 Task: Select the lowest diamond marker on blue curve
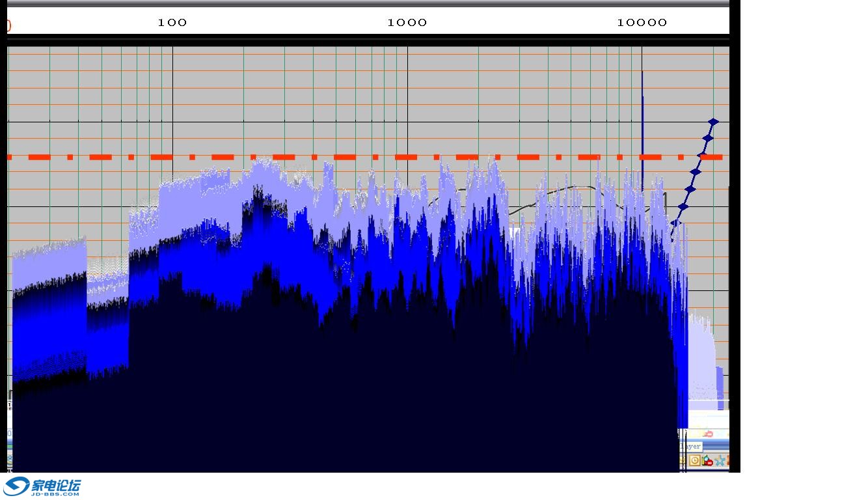(675, 223)
